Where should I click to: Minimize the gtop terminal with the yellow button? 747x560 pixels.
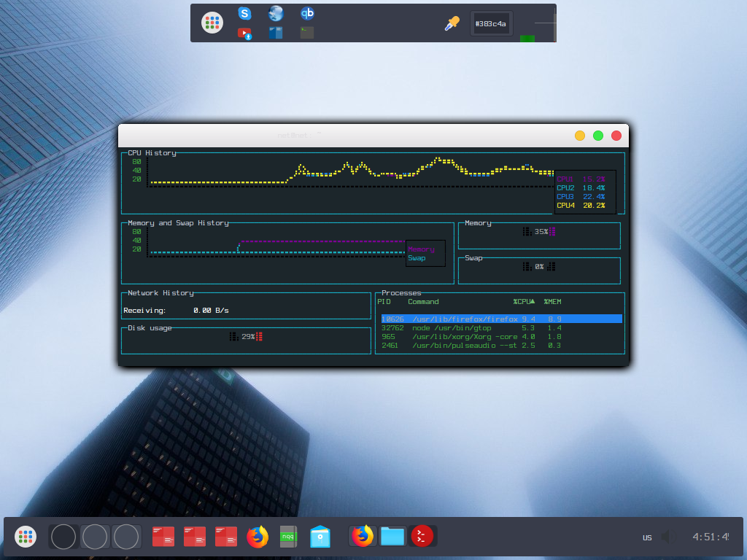click(x=580, y=136)
